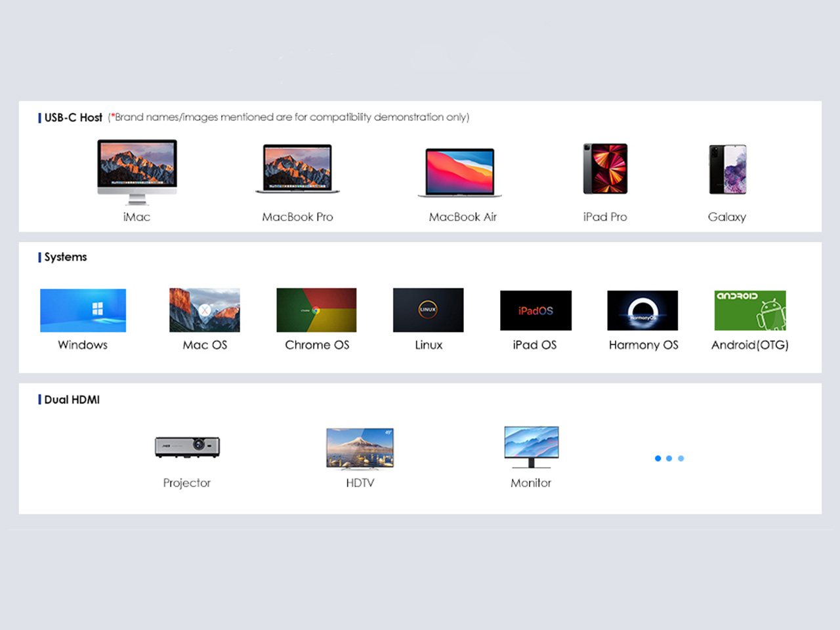Click the green Android robot tile
This screenshot has height=630, width=840.
[750, 310]
